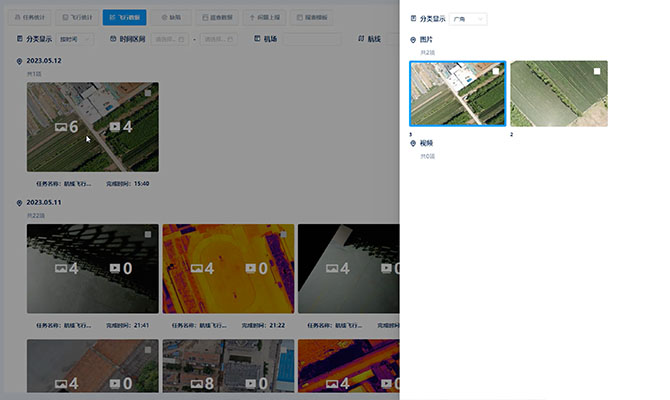Open the thermal stadium image thumbnail
Image resolution: width=670 pixels, height=400 pixels.
[228, 268]
